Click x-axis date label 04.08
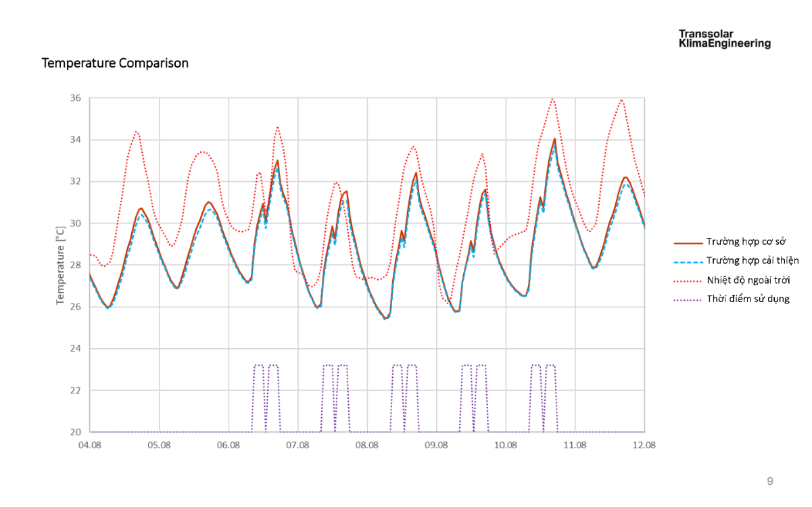Screen dimensions: 812x507 90,445
